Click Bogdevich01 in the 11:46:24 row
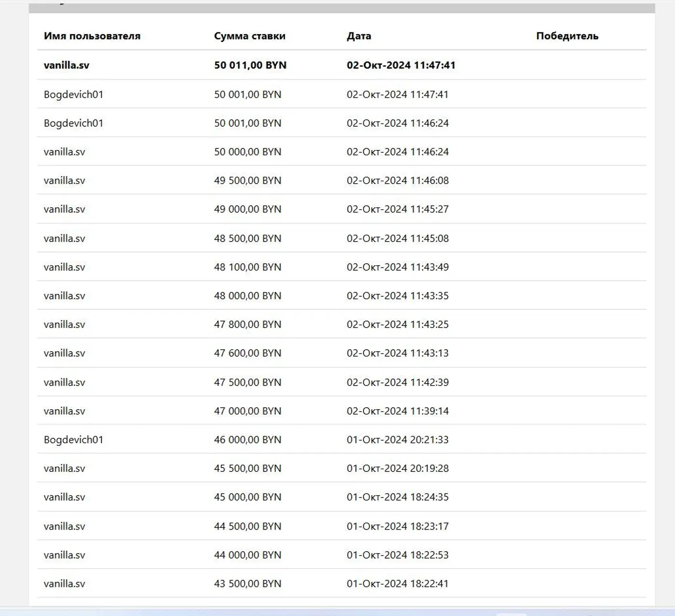The width and height of the screenshot is (675, 616). point(73,123)
